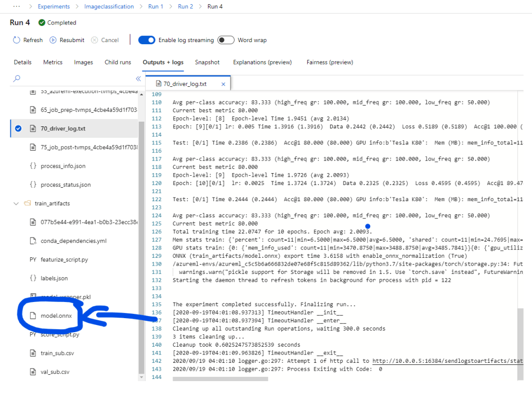Click the conda_dependencies.yml file icon
This screenshot has width=532, height=393.
coord(33,241)
